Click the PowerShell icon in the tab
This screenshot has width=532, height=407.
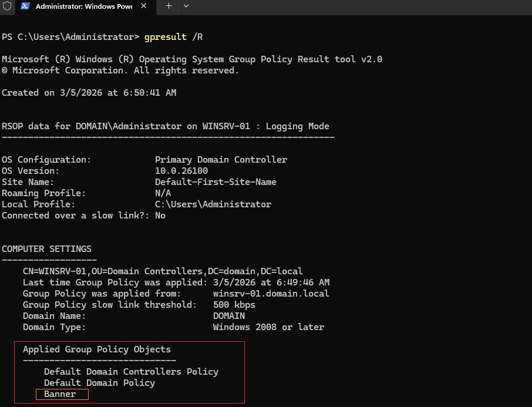(26, 6)
